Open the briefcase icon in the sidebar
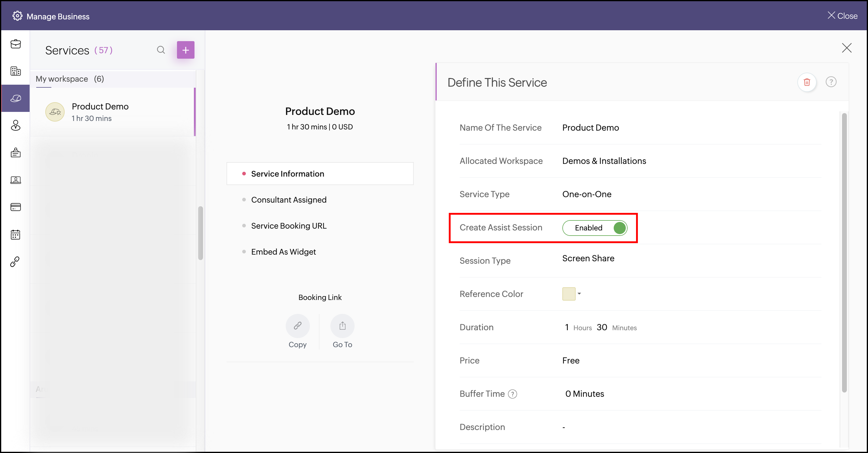Viewport: 868px width, 453px height. point(15,44)
